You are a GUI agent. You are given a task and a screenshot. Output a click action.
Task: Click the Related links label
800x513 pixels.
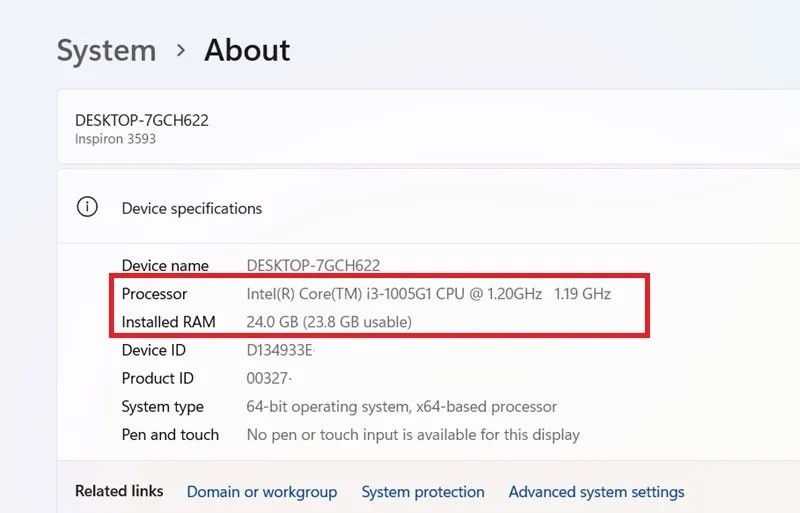tap(119, 491)
